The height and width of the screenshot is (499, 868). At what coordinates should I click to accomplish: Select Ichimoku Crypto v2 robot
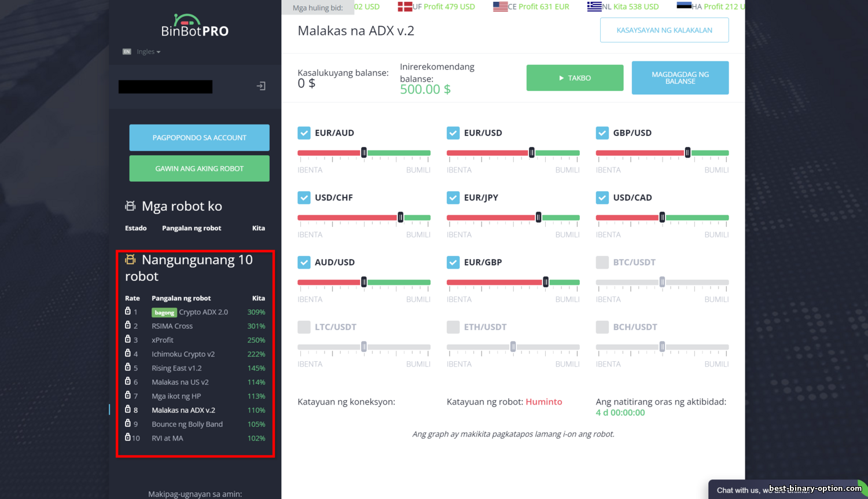click(183, 354)
